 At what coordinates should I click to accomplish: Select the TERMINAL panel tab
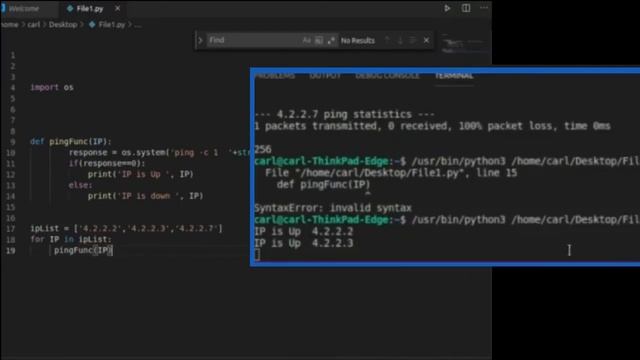click(x=454, y=76)
